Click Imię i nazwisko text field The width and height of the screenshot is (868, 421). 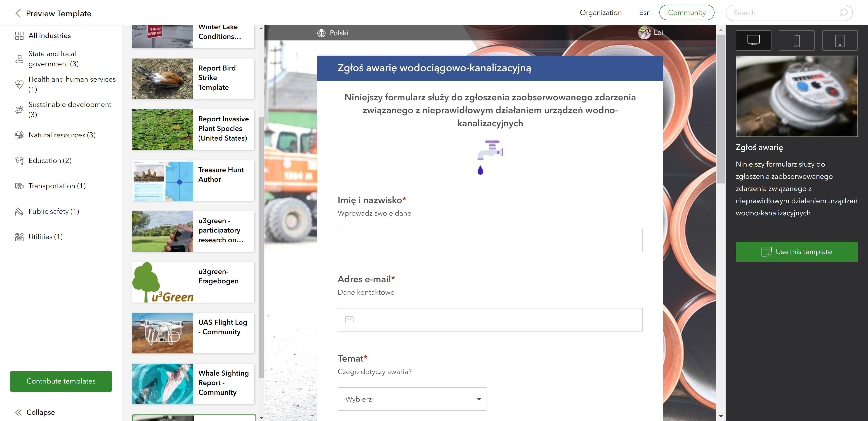pos(490,240)
